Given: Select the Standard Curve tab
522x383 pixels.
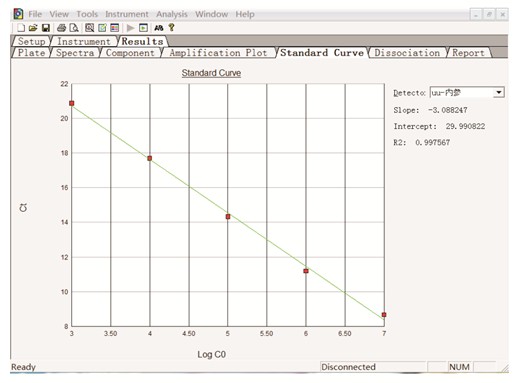Looking at the screenshot, I should click(322, 53).
